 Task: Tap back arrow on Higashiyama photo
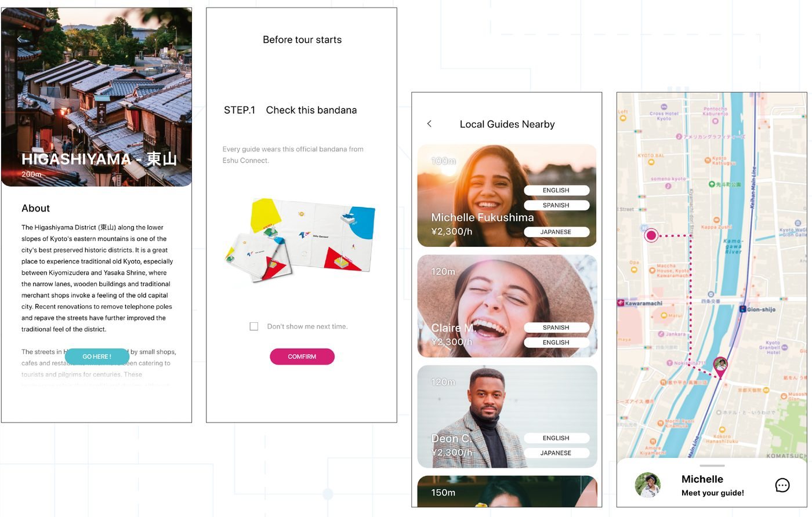(19, 39)
